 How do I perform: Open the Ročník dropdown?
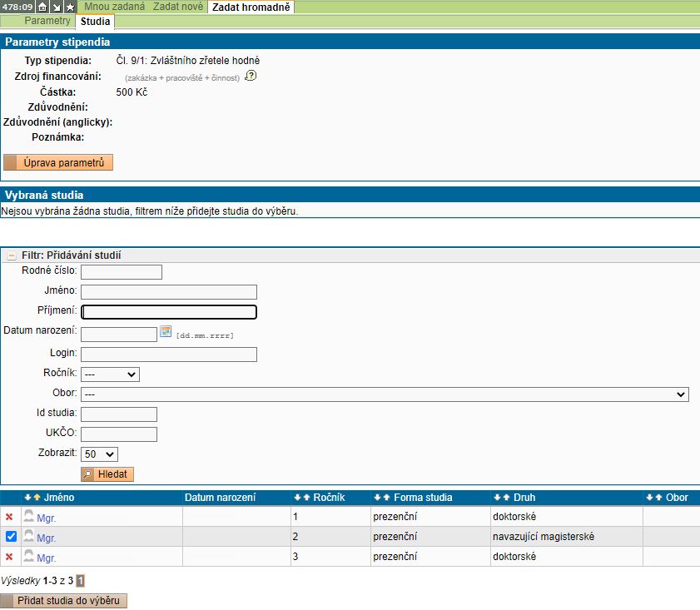click(110, 374)
